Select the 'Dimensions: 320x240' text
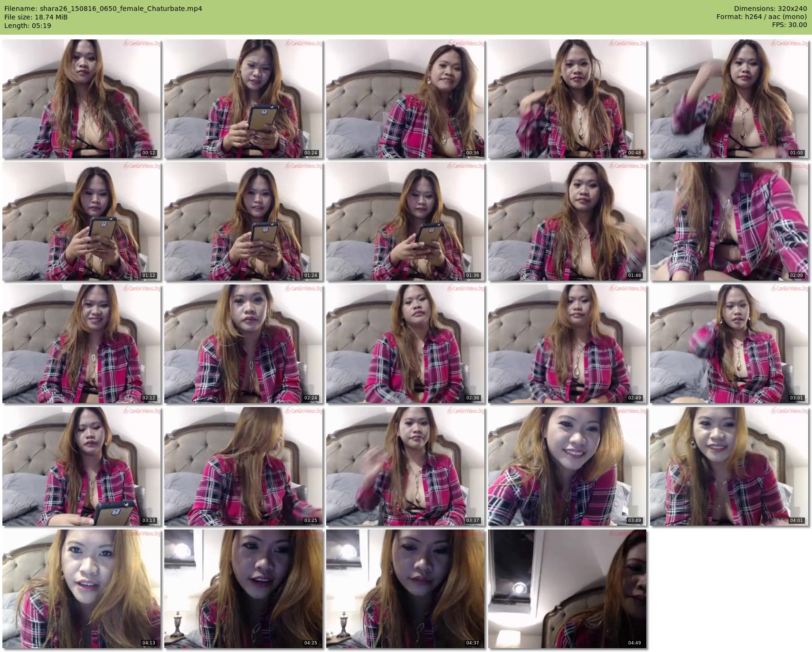The height and width of the screenshot is (652, 812). click(x=770, y=9)
